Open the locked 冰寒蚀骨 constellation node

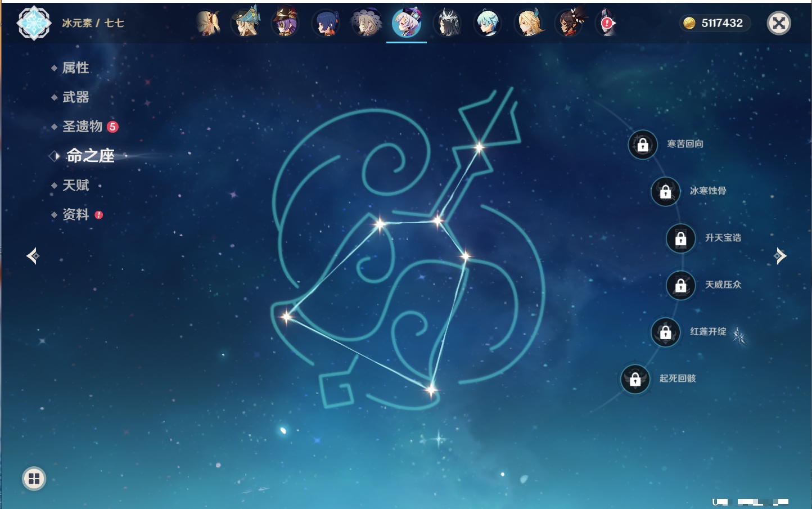click(666, 191)
